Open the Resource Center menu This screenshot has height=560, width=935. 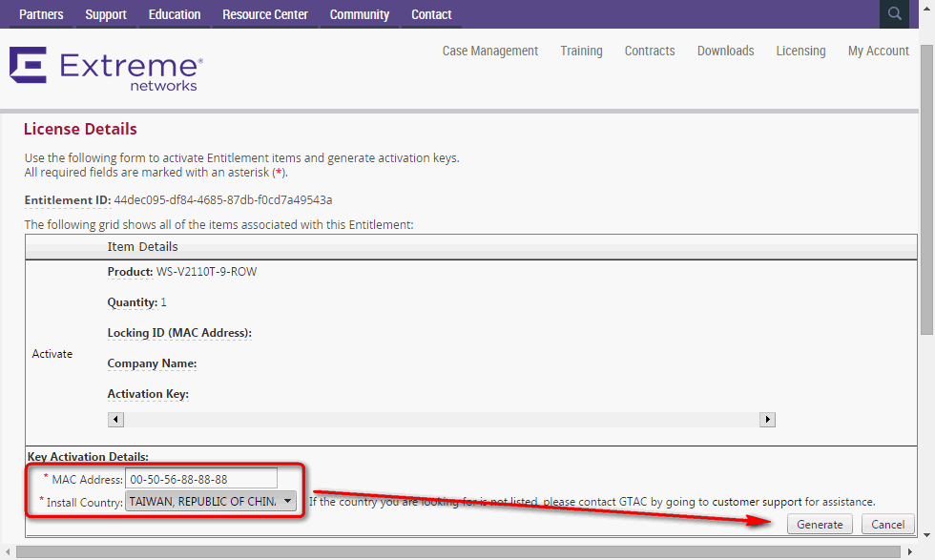[x=265, y=14]
